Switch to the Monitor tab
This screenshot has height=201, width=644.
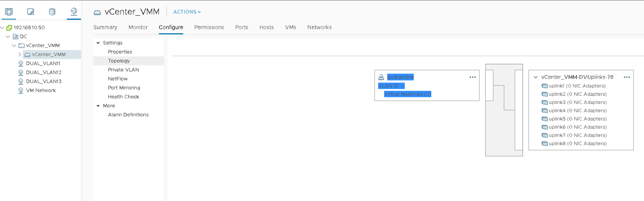[x=138, y=27]
